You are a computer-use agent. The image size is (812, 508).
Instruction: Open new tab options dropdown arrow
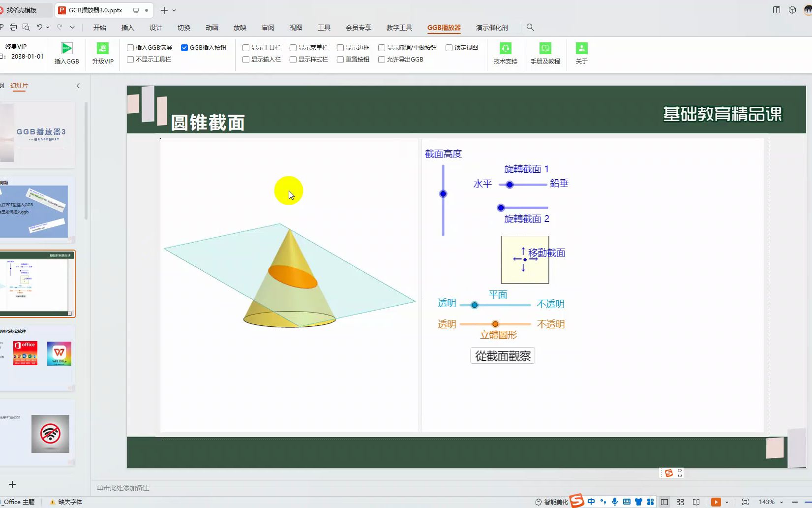point(174,10)
